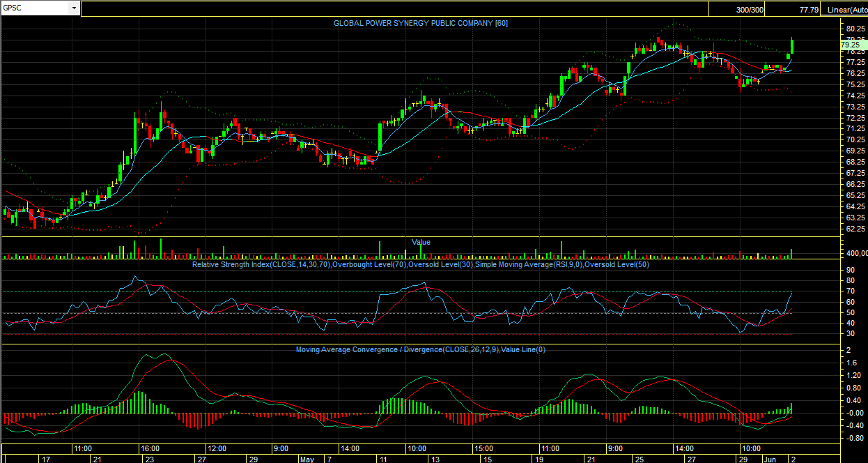This screenshot has width=868, height=463.
Task: Click date 17 on the date axis
Action: tap(46, 460)
